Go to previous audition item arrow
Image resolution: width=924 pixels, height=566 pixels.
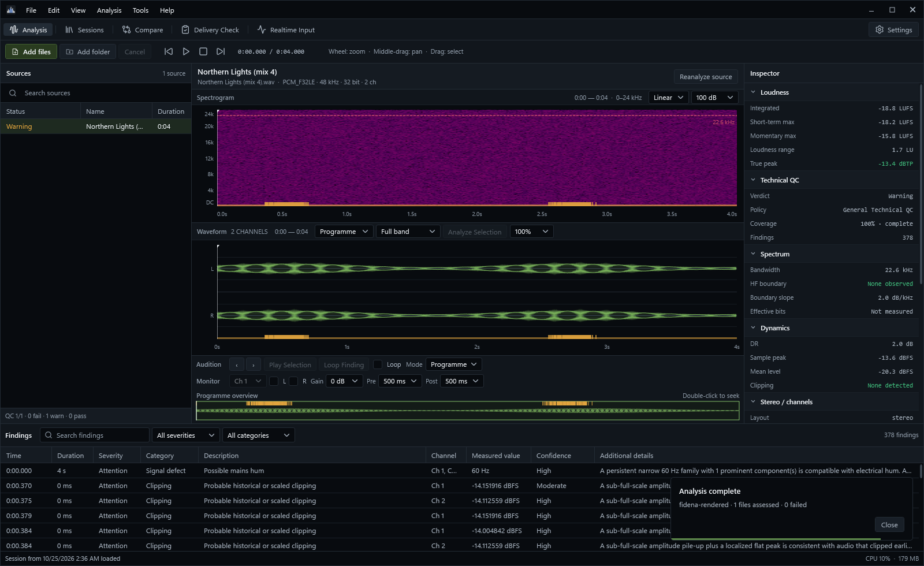pos(237,364)
